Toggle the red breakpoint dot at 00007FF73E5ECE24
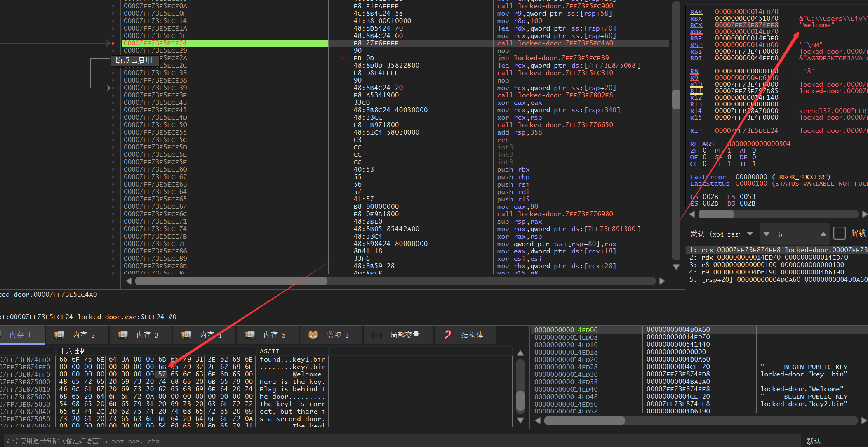 point(113,43)
